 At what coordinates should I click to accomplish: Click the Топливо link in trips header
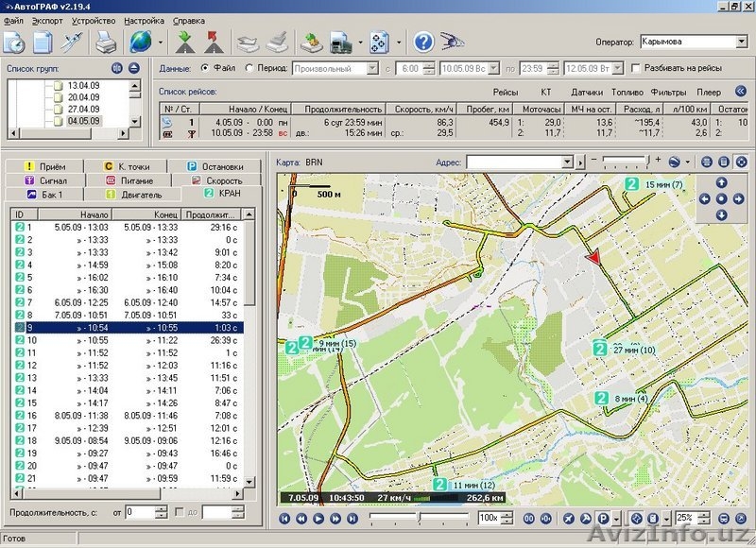point(627,93)
